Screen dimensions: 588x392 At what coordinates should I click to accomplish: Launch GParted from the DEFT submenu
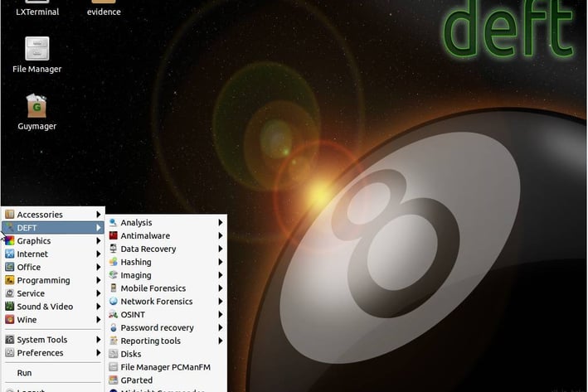tap(167, 380)
